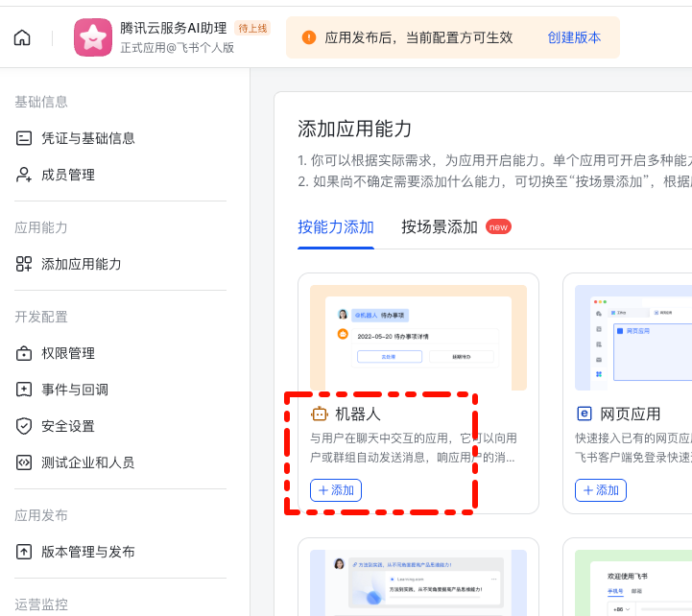
Task: Click the 网页应用 icon in the card
Action: tap(584, 414)
